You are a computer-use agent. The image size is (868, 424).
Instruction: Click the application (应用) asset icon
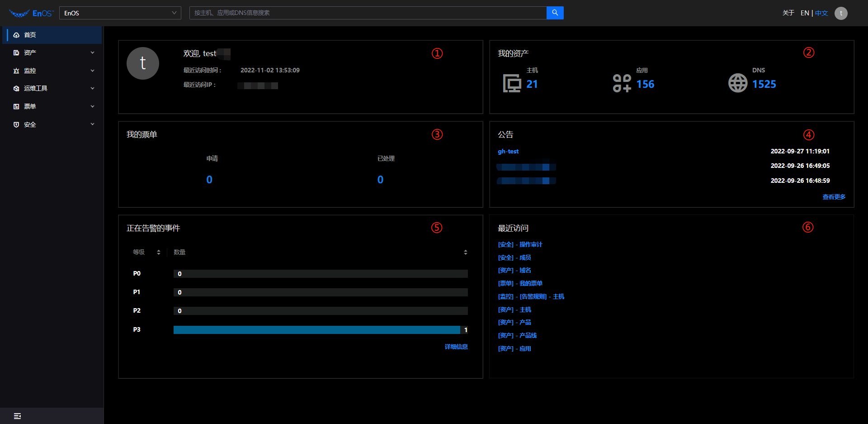coord(622,83)
